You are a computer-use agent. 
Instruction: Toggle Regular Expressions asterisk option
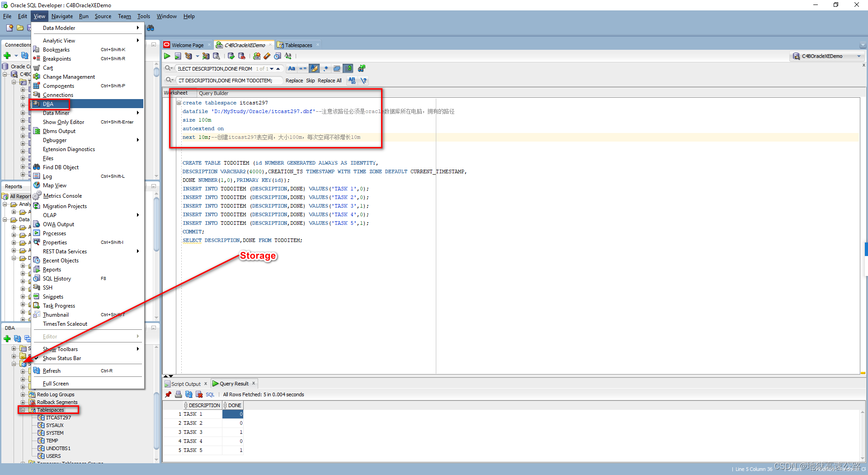click(x=325, y=68)
